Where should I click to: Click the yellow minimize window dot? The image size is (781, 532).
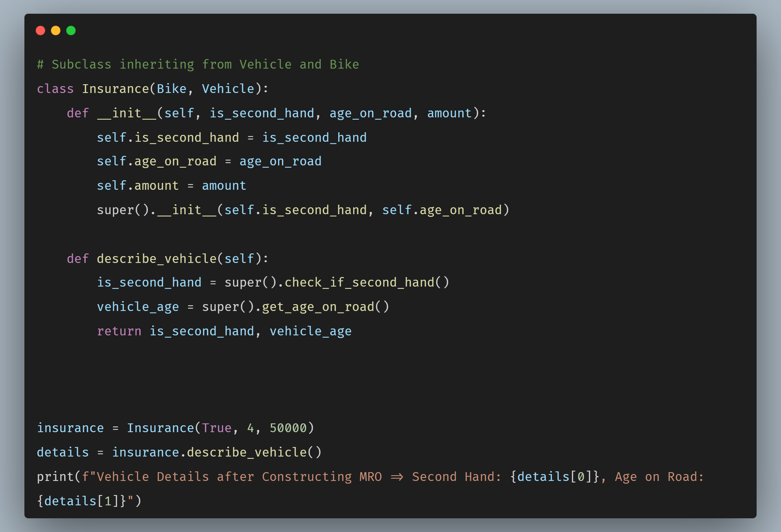point(56,30)
